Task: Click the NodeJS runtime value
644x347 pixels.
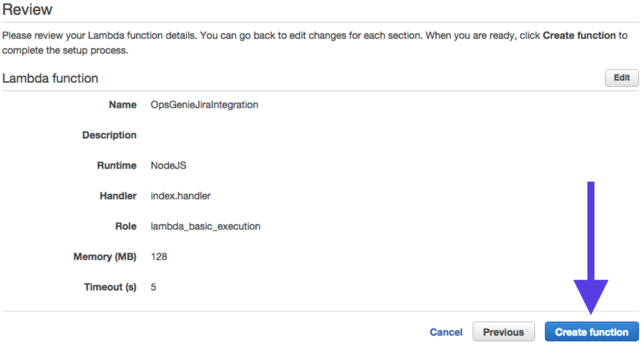Action: click(x=168, y=165)
